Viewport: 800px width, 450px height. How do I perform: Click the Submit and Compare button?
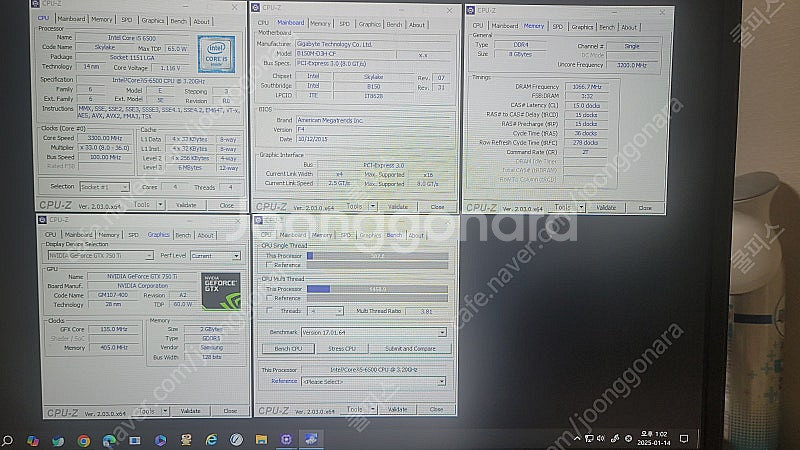410,348
